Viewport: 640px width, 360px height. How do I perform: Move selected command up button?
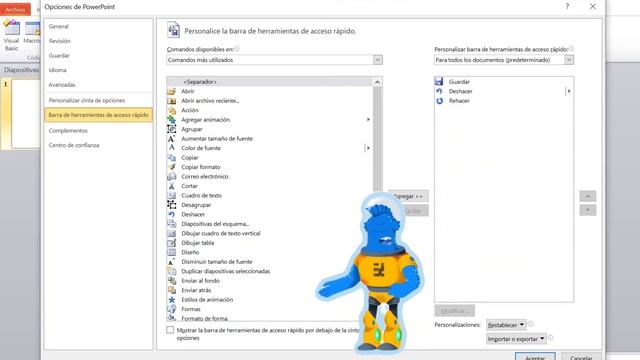pos(588,196)
